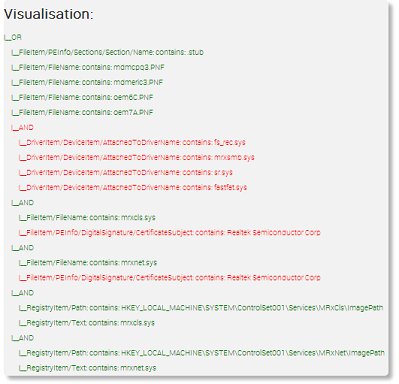Select FileName contains mrxnet.sys entry
Image resolution: width=399 pixels, height=384 pixels.
click(88, 263)
